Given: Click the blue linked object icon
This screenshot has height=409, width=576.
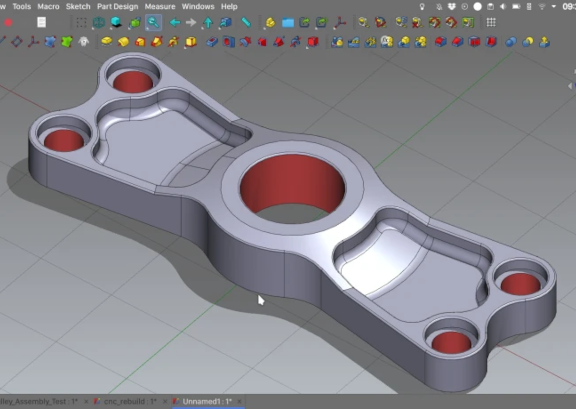Looking at the screenshot, I should [226, 23].
